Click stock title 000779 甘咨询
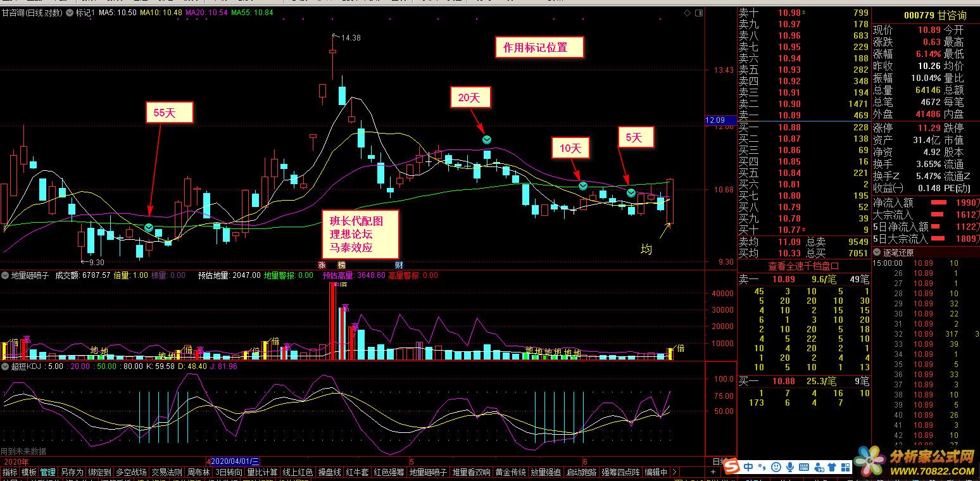The height and width of the screenshot is (481, 980). pyautogui.click(x=935, y=15)
